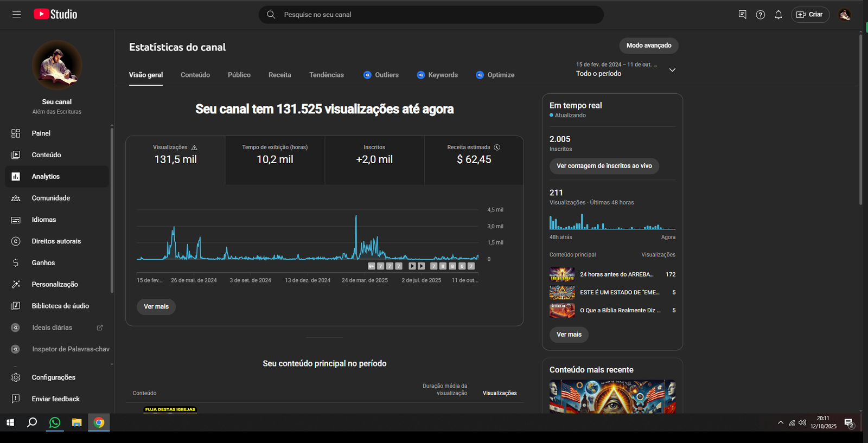This screenshot has width=868, height=443.
Task: Switch to the Tendências tab
Action: click(x=327, y=75)
